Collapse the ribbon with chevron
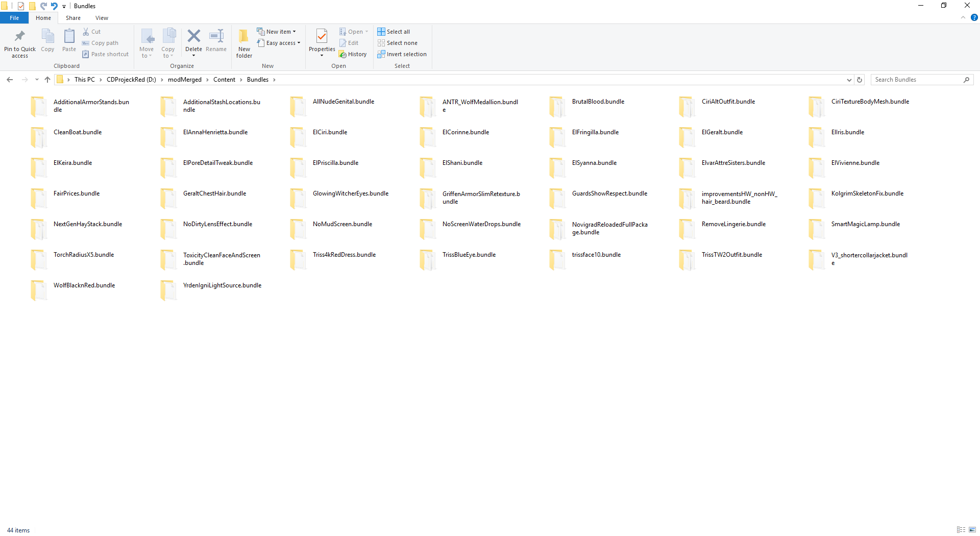The width and height of the screenshot is (980, 536). point(963,17)
